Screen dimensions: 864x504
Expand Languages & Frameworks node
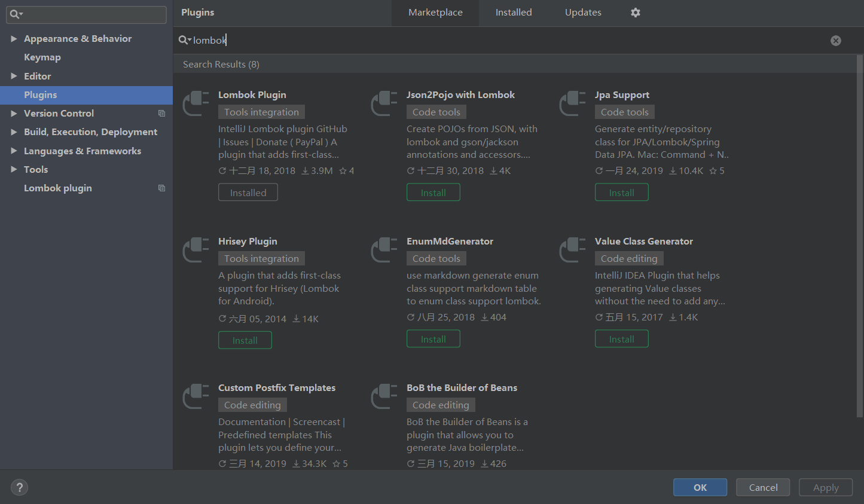point(14,151)
